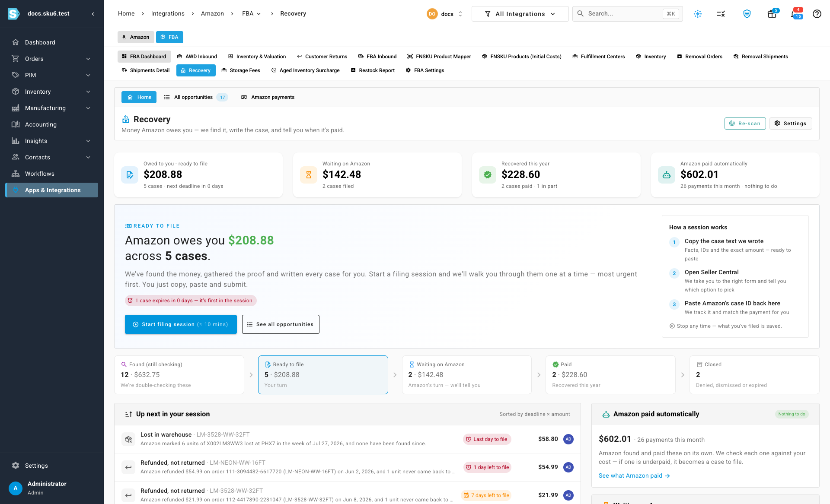Select the Closed stage card
The image size is (830, 504).
[754, 375]
